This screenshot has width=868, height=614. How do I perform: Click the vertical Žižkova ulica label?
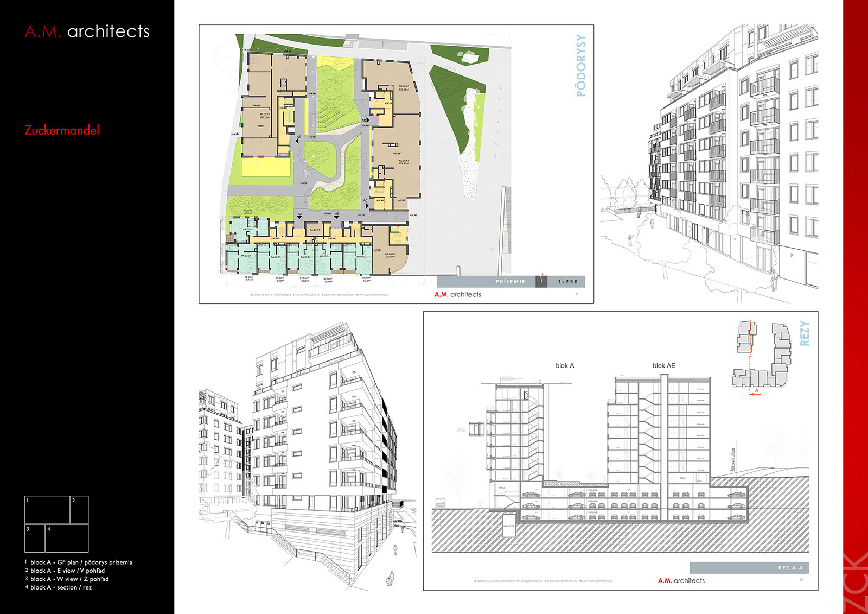point(733,459)
